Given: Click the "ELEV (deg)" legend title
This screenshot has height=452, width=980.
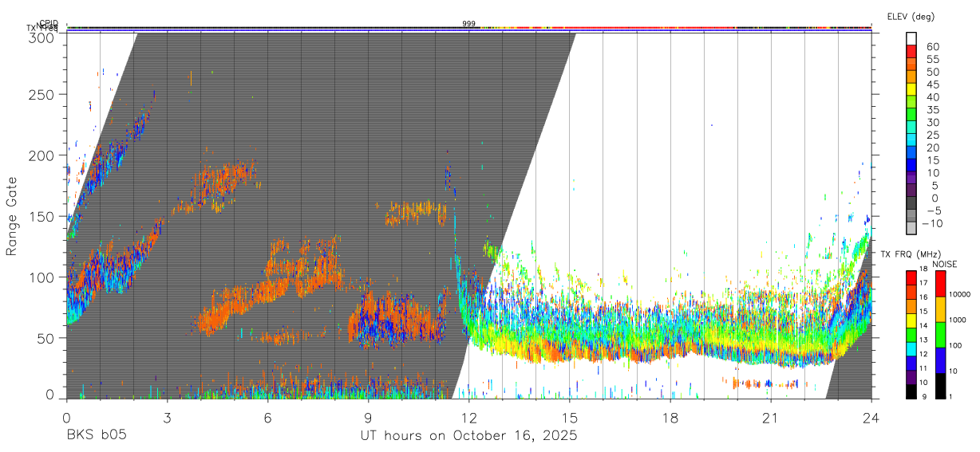Looking at the screenshot, I should point(911,17).
